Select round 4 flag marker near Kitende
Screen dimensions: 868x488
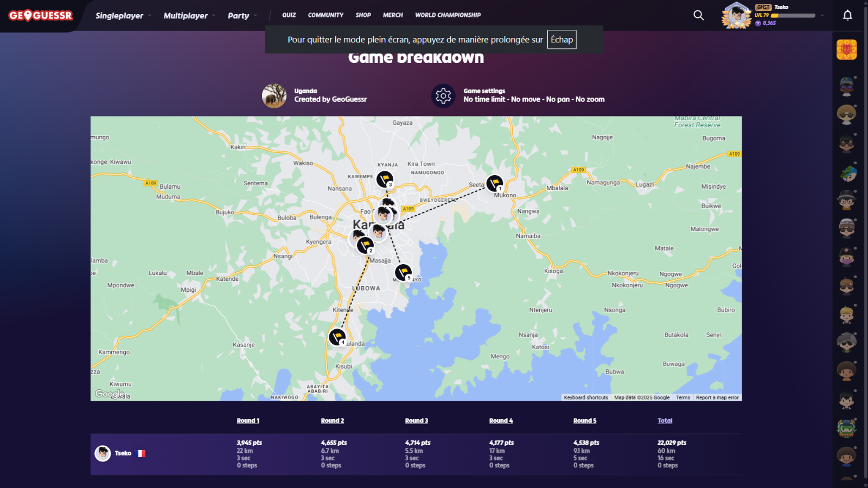click(x=337, y=337)
